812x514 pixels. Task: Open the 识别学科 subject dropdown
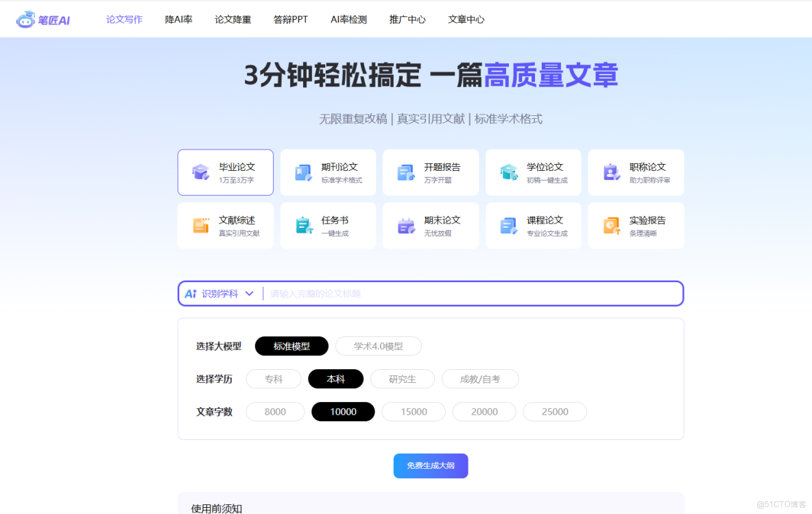pyautogui.click(x=218, y=293)
